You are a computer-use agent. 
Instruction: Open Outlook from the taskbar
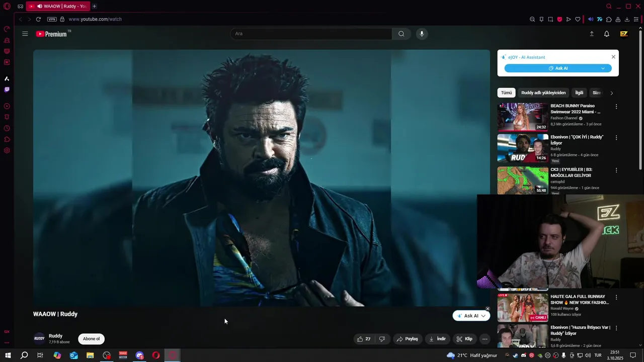(x=73, y=355)
